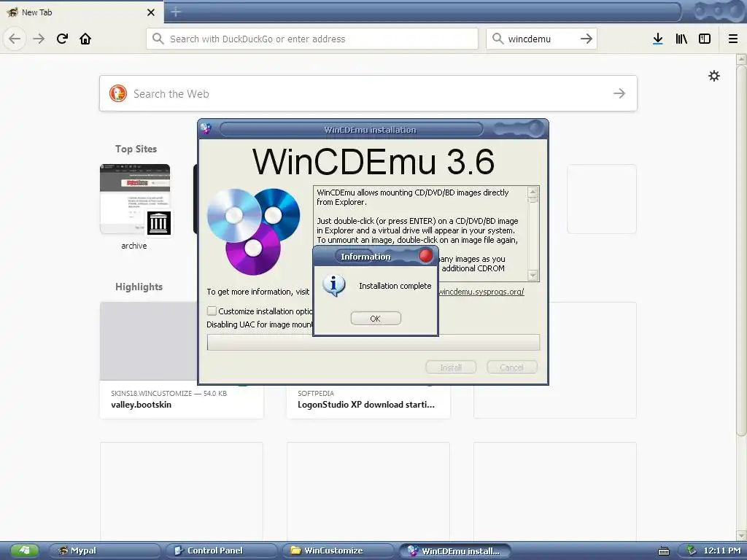The image size is (747, 560).
Task: Focus the DuckDuckGo address bar
Action: [x=312, y=39]
